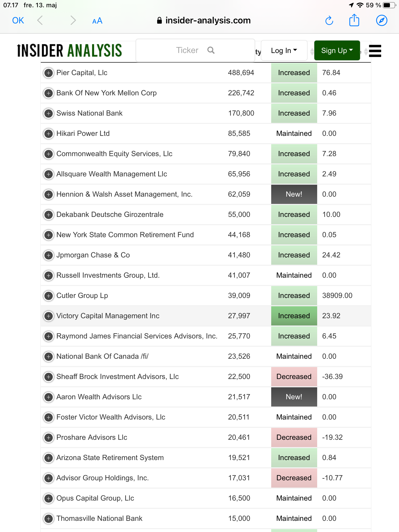Expand the Proshare Advisors Llc row details
The image size is (399, 532).
point(49,438)
